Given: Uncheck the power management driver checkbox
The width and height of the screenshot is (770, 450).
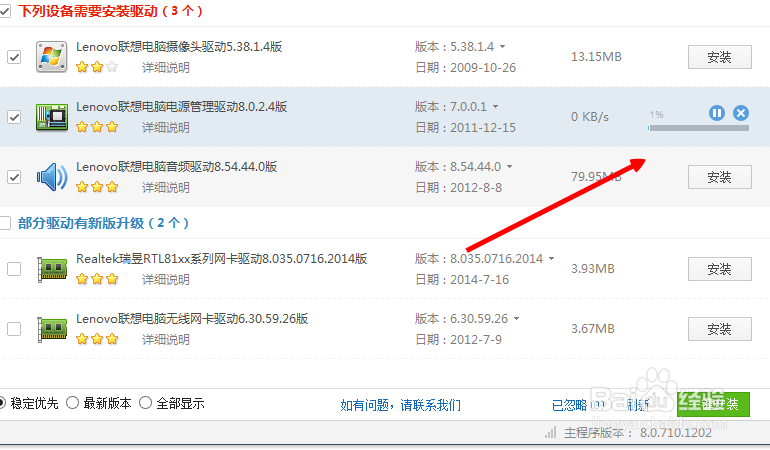Looking at the screenshot, I should tap(14, 117).
